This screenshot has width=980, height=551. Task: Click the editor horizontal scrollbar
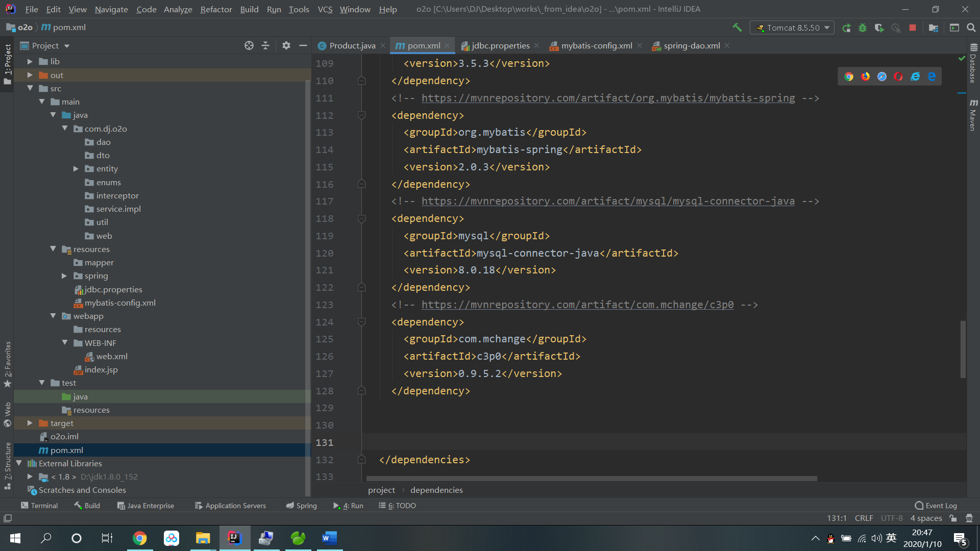(x=592, y=479)
